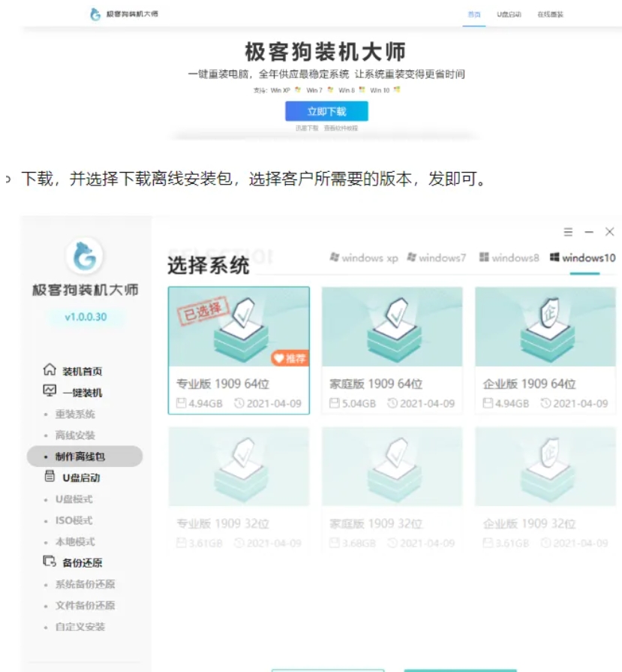Click the disk icon on 家庭版 64位 card
Screen dimensions: 622x672
(x=335, y=403)
